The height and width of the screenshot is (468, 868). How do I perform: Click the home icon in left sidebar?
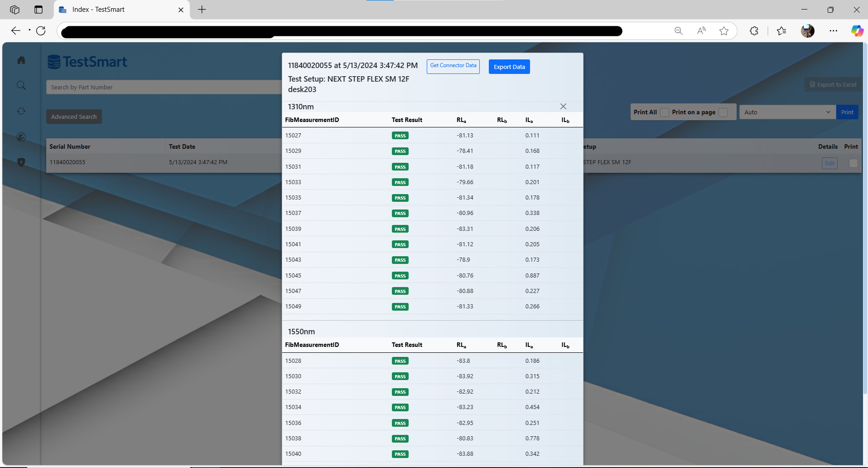[x=21, y=60]
